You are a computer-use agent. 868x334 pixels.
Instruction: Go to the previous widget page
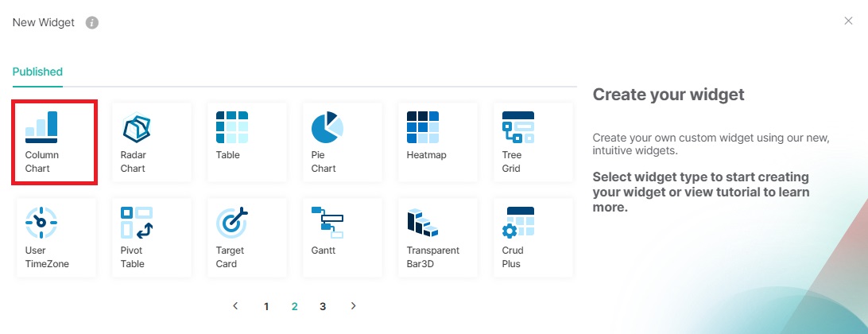tap(235, 305)
